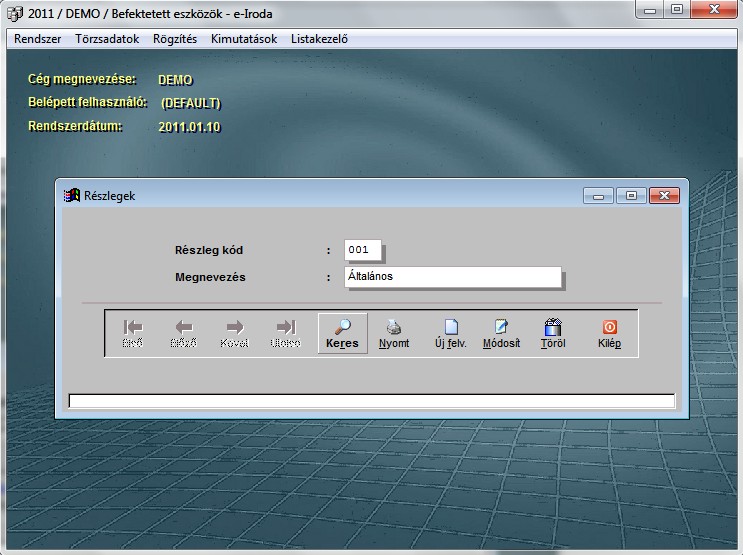Delete the record with Töröl button
Viewport: 743px width, 555px height.
coord(552,333)
